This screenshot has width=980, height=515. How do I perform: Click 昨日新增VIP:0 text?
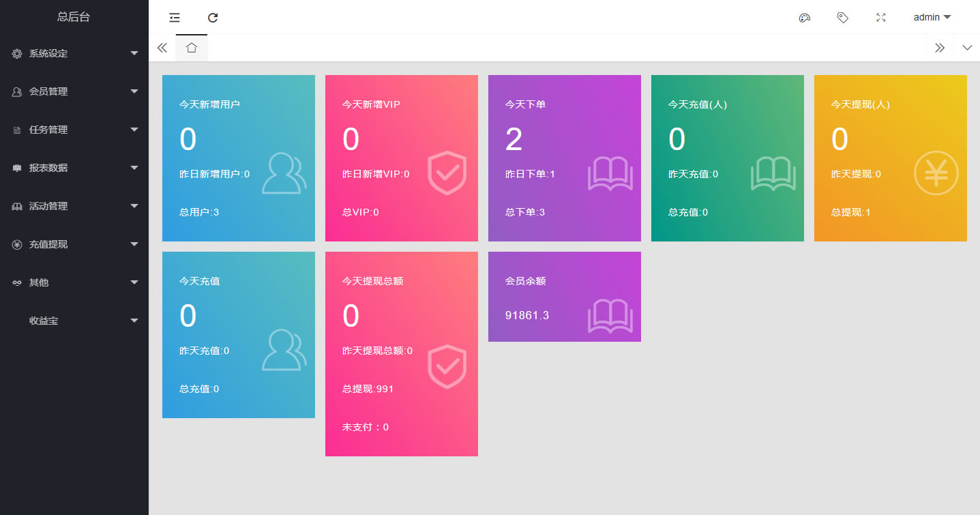(x=376, y=174)
